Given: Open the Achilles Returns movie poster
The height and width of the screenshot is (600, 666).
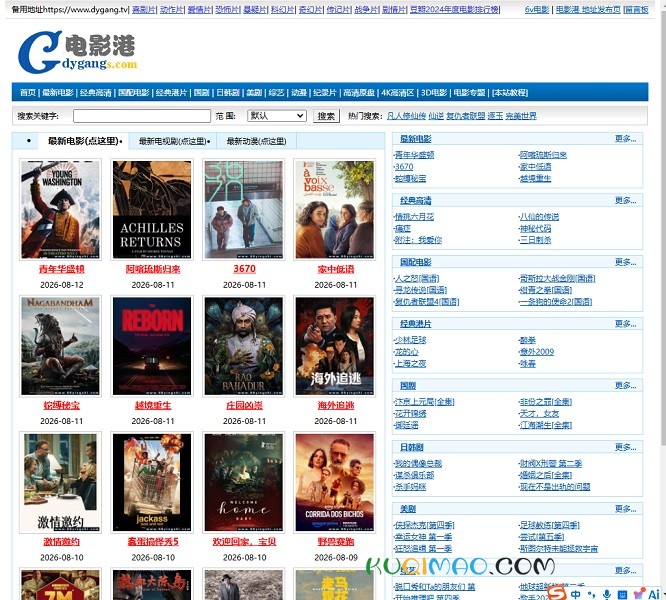Looking at the screenshot, I should 152,209.
